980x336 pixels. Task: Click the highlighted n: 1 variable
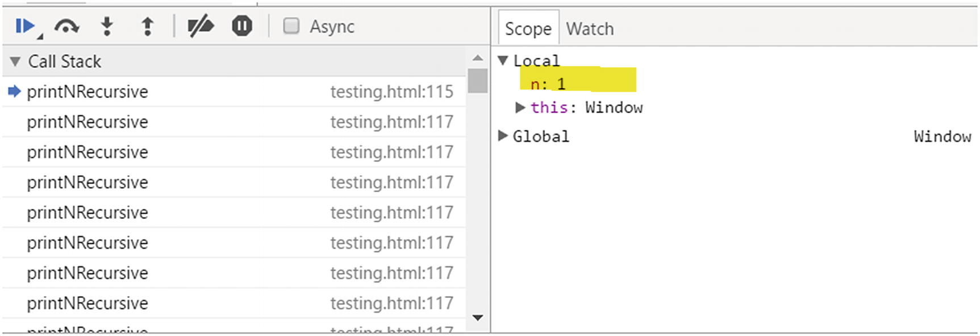click(x=548, y=84)
